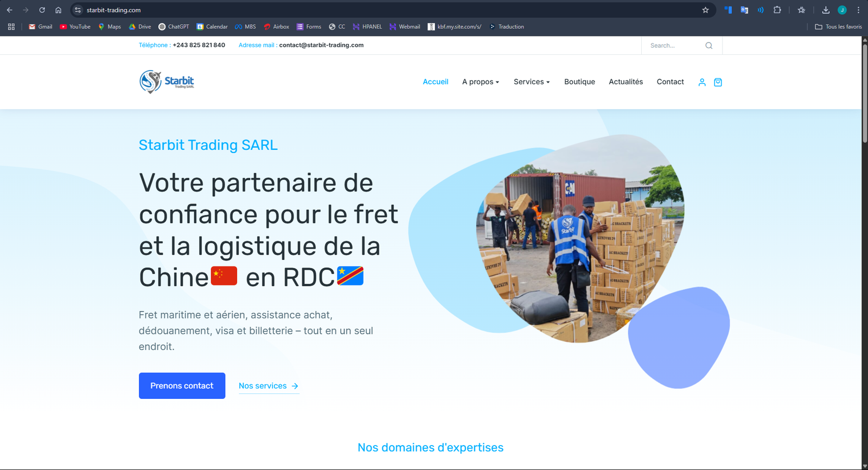Click the blue extension icon beside the translate icon
The height and width of the screenshot is (470, 868).
pos(728,10)
